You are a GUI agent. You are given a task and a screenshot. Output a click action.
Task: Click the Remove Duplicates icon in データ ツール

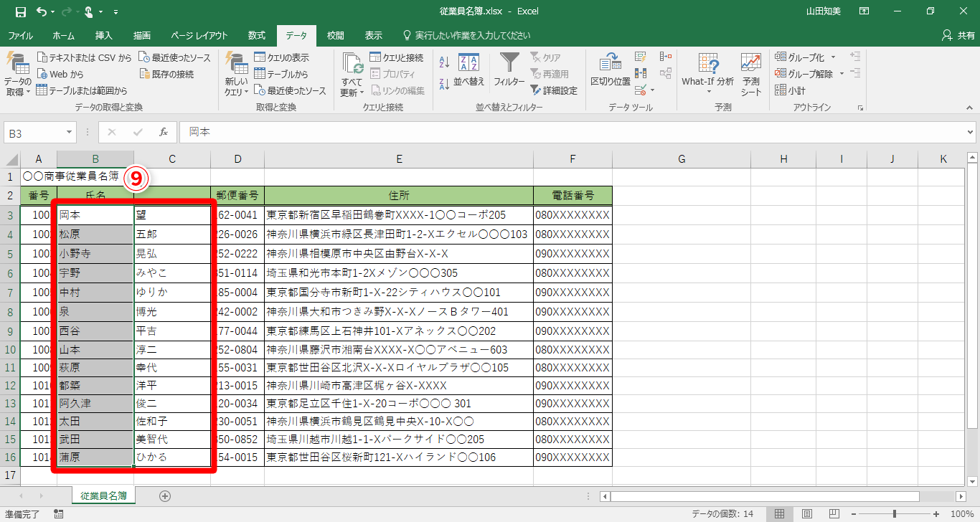(641, 74)
